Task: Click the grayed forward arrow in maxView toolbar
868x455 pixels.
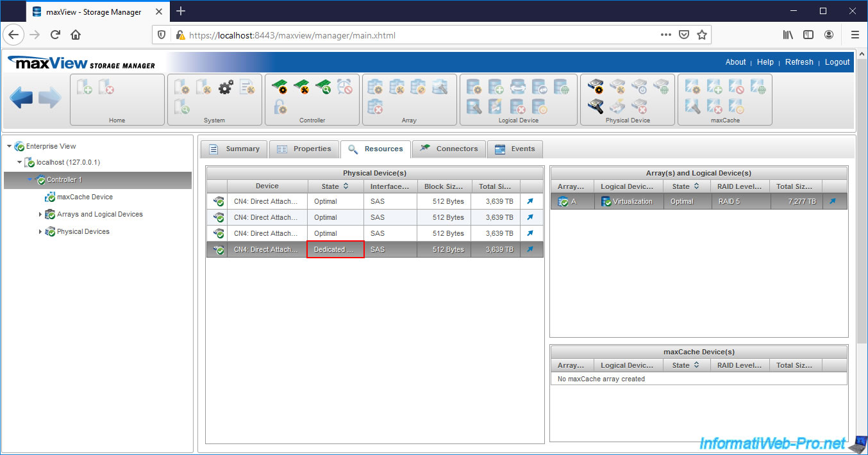Action: pyautogui.click(x=50, y=98)
